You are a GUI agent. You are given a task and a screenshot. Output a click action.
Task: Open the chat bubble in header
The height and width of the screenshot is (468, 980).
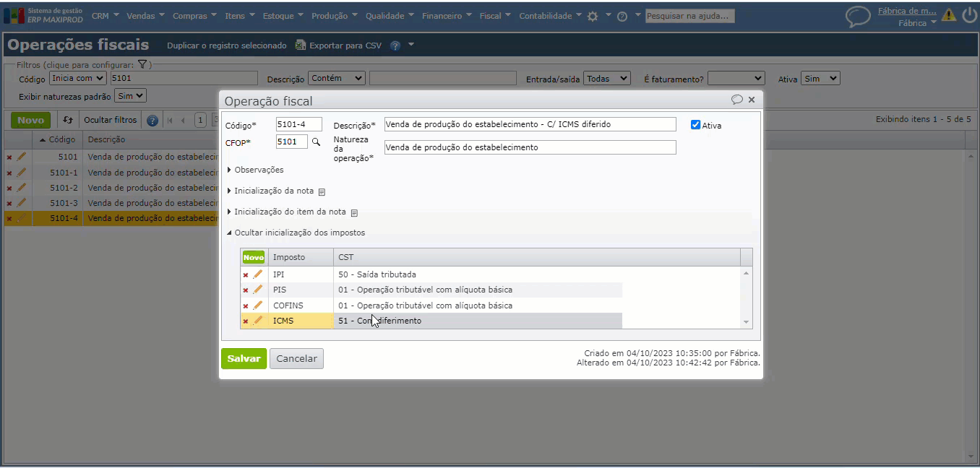click(858, 17)
